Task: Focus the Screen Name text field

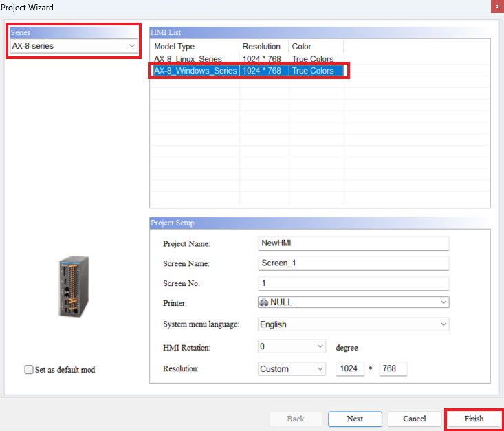Action: (353, 263)
